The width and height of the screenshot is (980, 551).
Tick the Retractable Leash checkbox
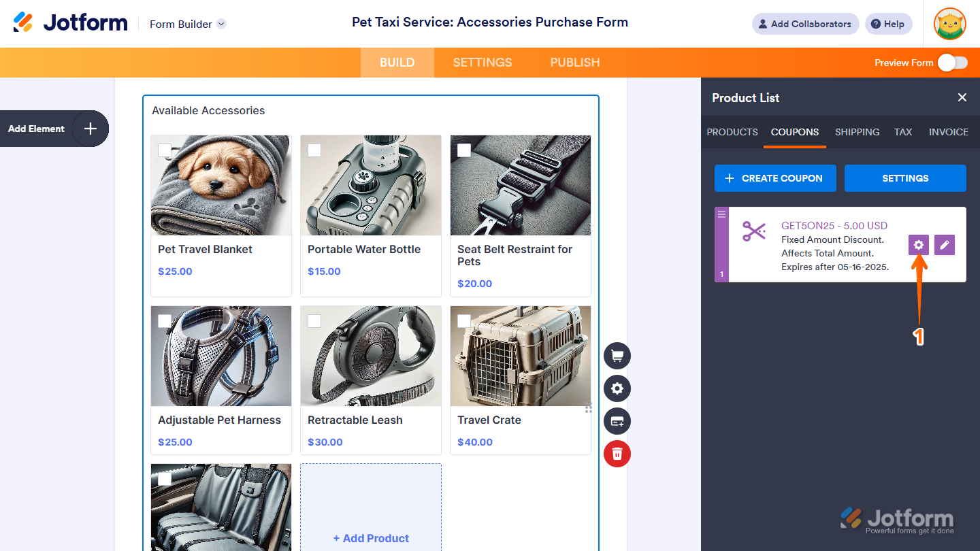[x=314, y=321]
